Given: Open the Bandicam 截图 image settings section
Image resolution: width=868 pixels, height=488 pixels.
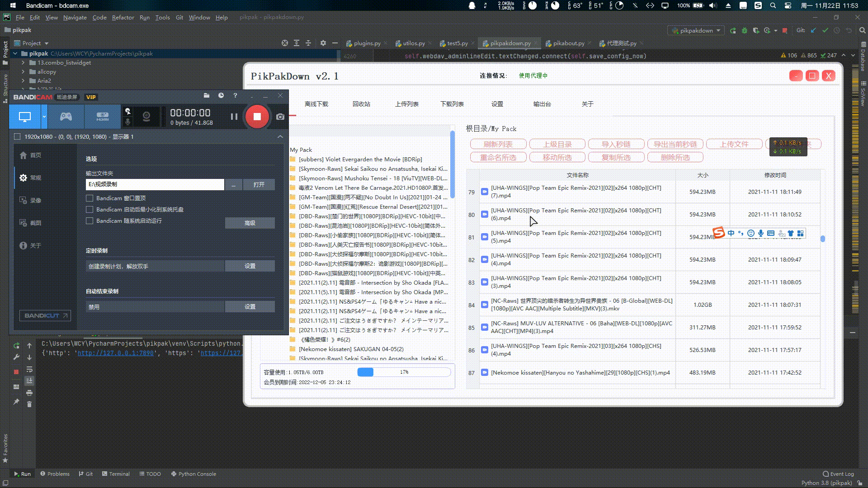Looking at the screenshot, I should tap(30, 223).
